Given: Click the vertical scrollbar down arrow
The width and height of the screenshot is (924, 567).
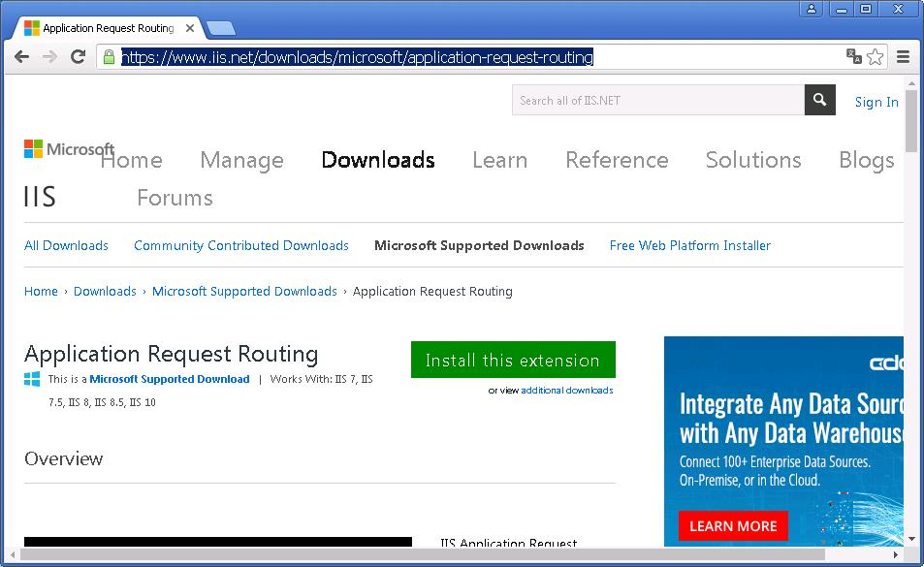Looking at the screenshot, I should click(911, 539).
